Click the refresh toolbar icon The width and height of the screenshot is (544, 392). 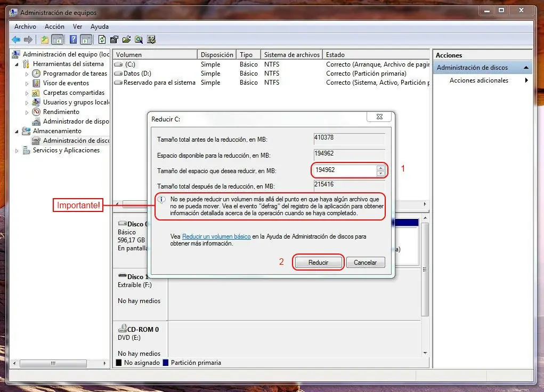click(101, 39)
